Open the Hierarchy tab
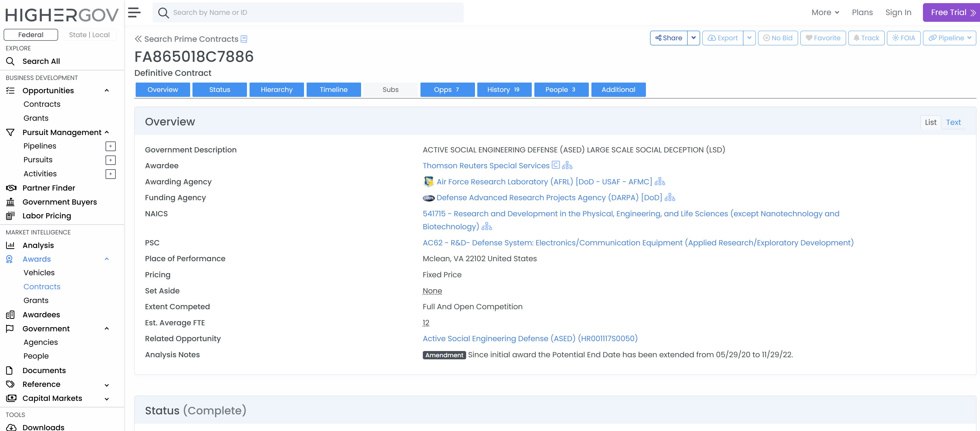This screenshot has height=431, width=980. (277, 90)
